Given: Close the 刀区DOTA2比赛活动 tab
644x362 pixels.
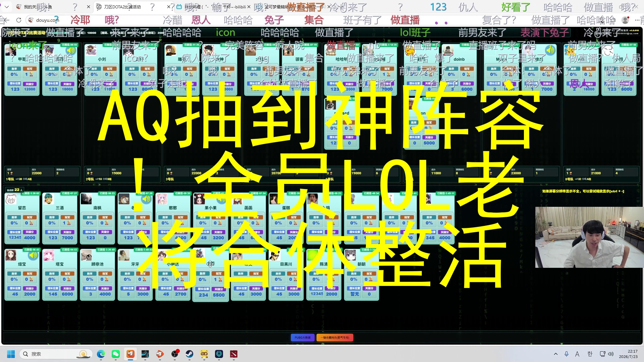Looking at the screenshot, I should 169,7.
